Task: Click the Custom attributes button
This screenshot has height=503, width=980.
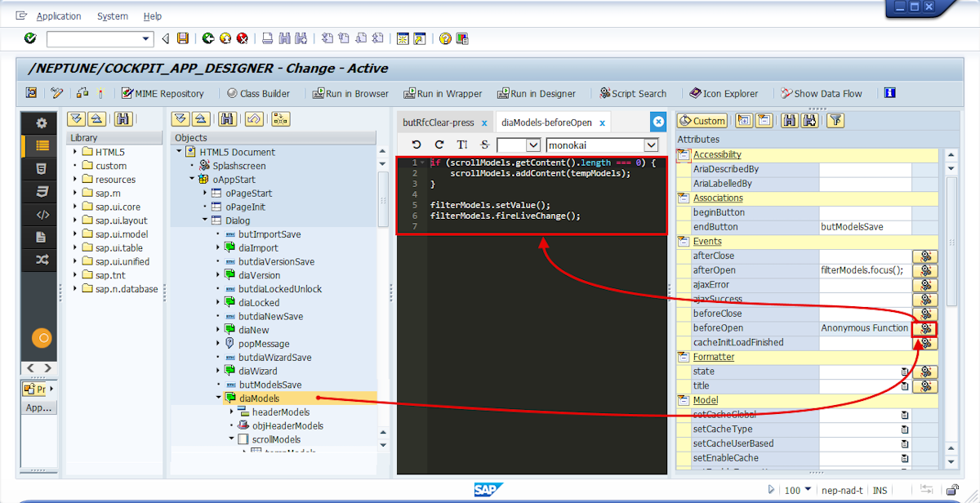Action: 702,121
